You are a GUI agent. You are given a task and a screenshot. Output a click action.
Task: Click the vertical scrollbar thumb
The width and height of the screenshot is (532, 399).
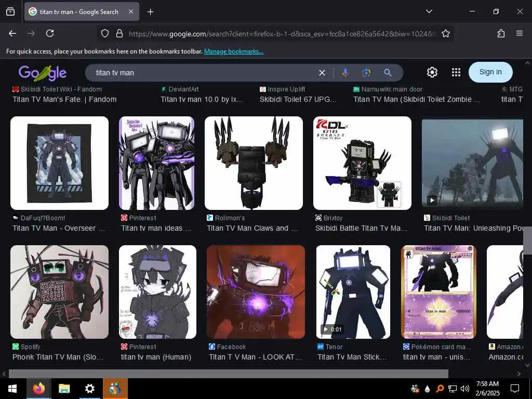click(x=527, y=240)
